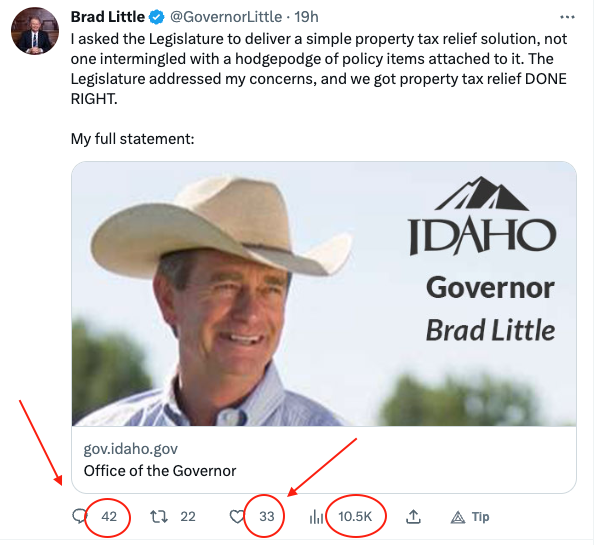
Task: Click the 22 retweets count
Action: click(x=188, y=517)
